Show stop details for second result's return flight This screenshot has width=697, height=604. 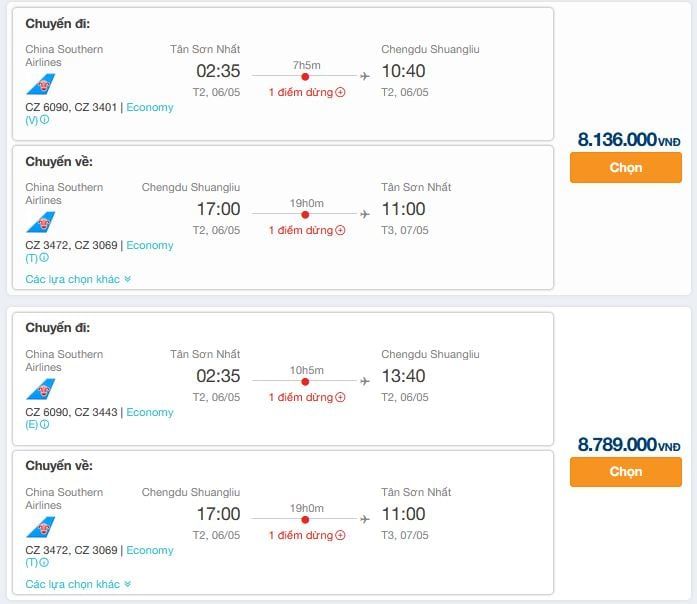pos(340,535)
